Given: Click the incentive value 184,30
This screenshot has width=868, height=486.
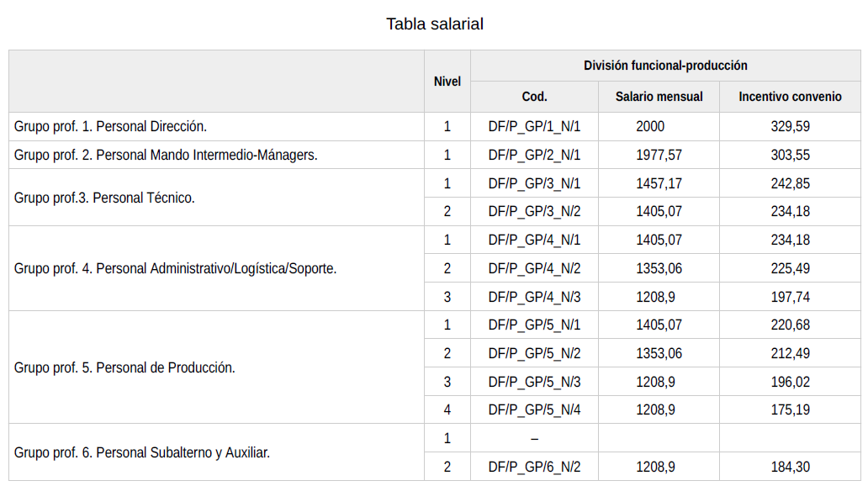Looking at the screenshot, I should click(790, 467).
